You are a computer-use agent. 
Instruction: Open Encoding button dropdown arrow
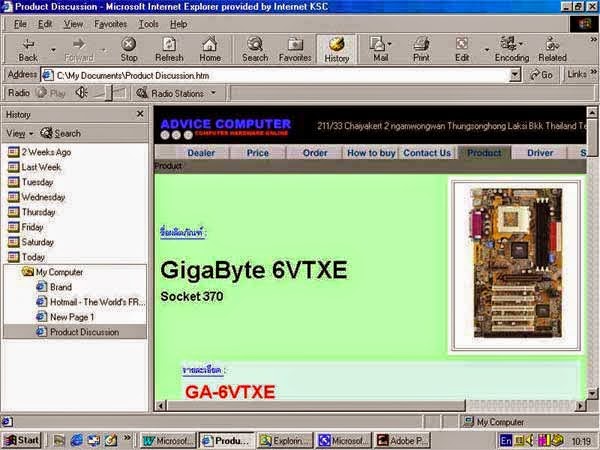point(522,43)
